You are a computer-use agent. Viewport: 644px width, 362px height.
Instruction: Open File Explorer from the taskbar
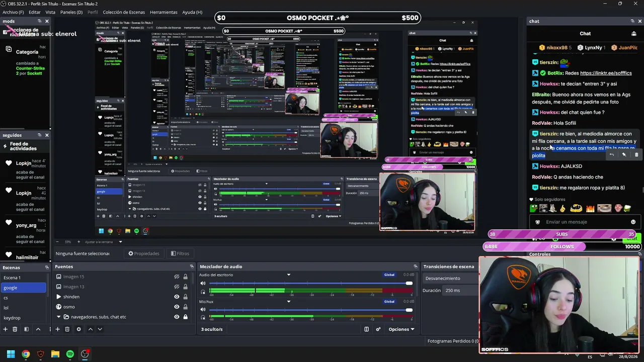click(55, 354)
